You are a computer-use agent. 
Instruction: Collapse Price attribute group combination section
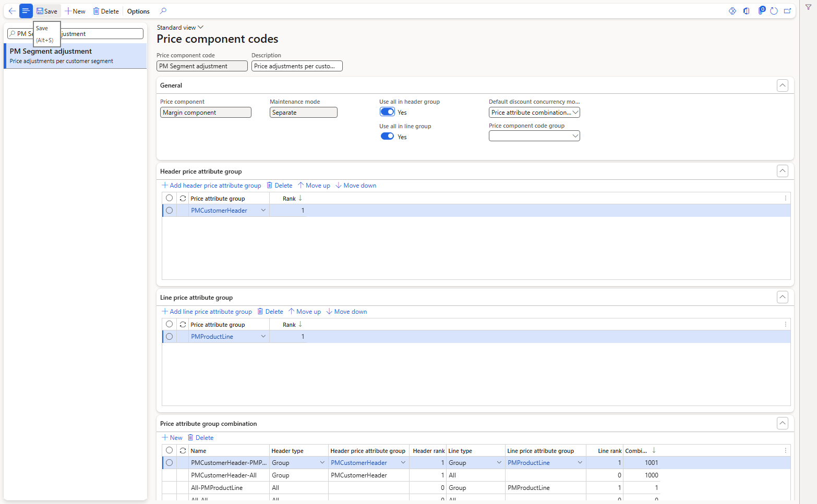click(x=783, y=423)
